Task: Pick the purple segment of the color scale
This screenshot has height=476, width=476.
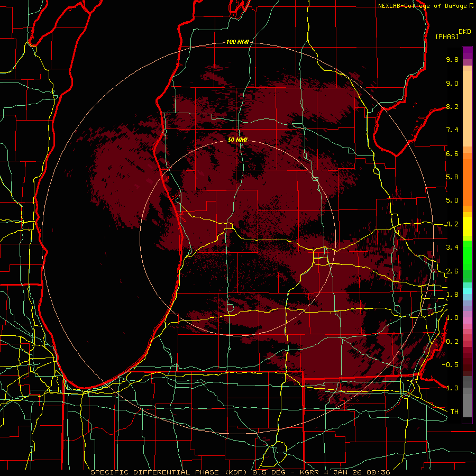Action: pos(467,53)
